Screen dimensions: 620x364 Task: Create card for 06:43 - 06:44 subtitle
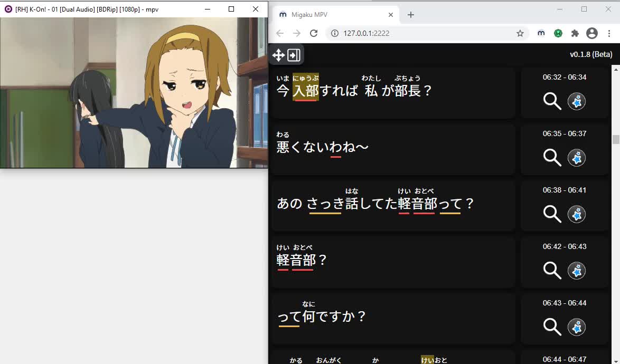click(577, 327)
